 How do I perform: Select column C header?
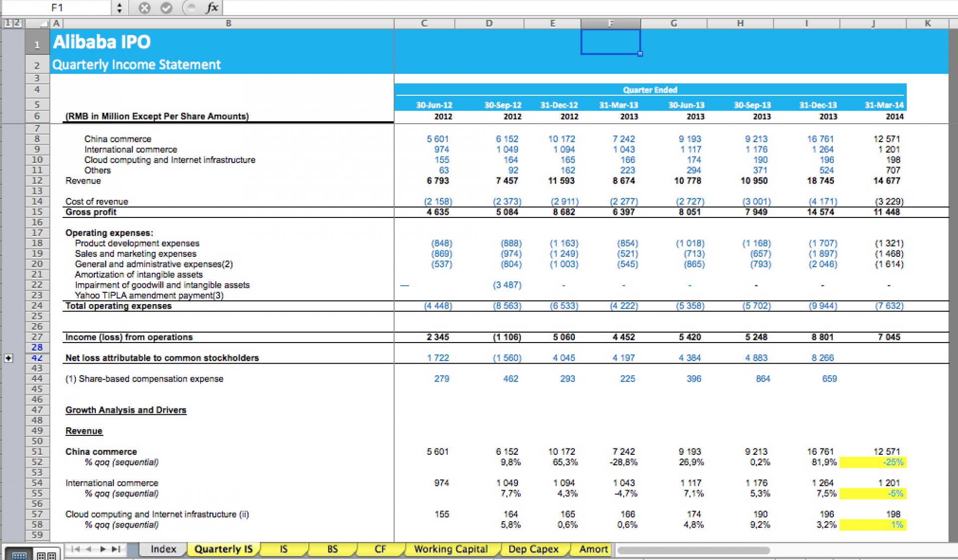click(424, 23)
